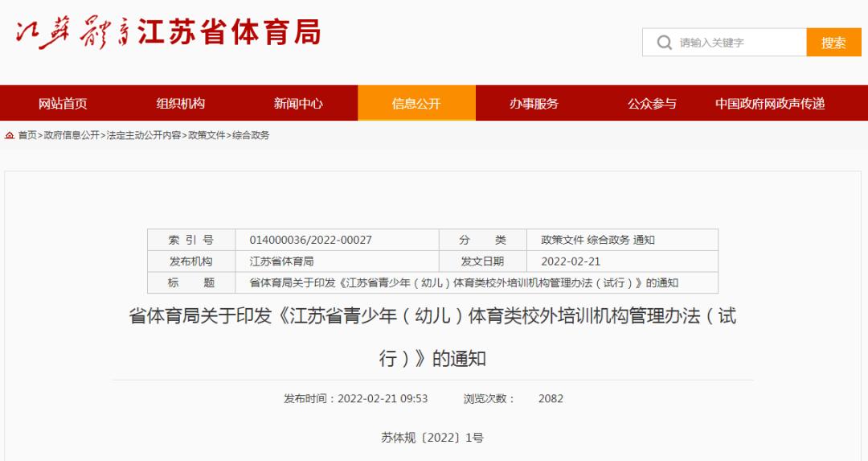Click 首页 breadcrumb link

pos(27,135)
